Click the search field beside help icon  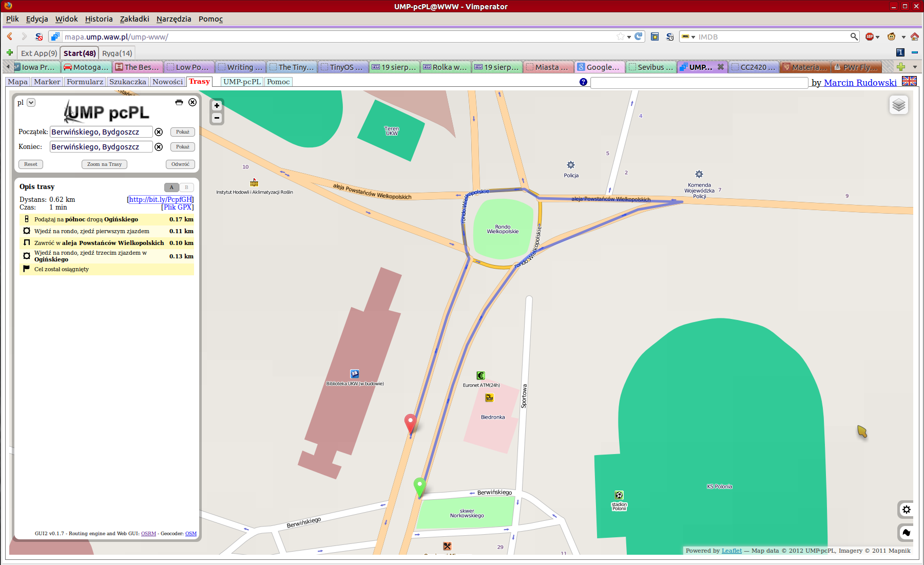(x=699, y=83)
